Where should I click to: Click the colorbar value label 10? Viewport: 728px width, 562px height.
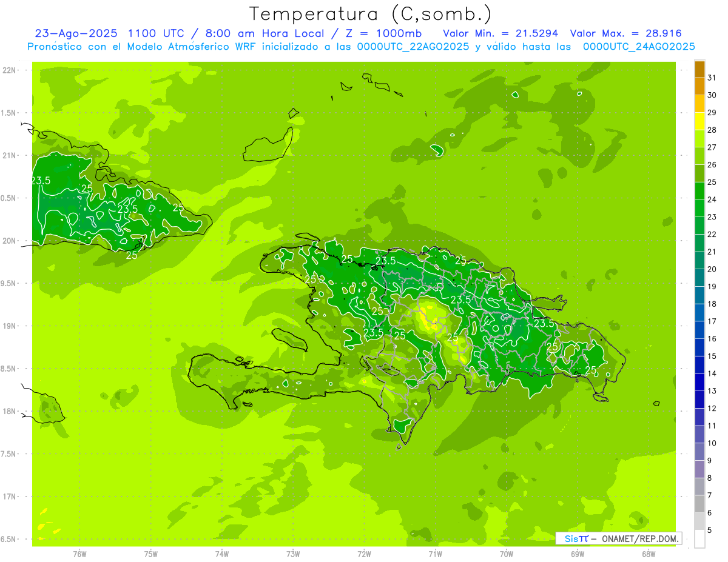(712, 443)
